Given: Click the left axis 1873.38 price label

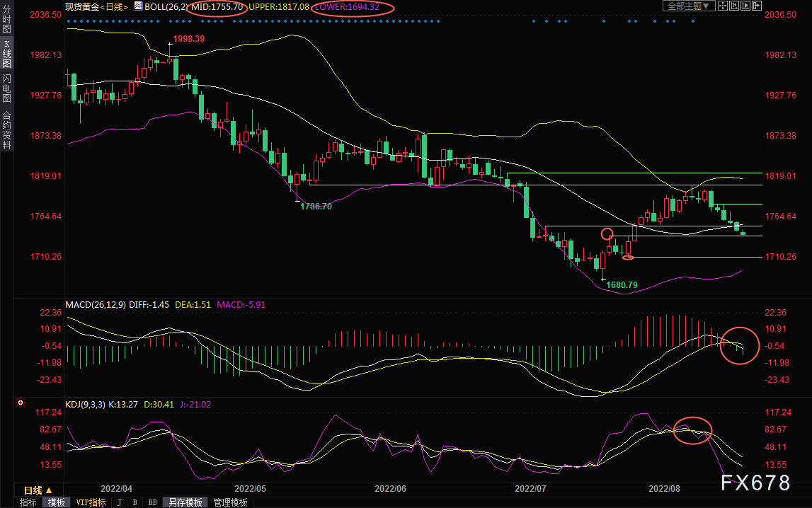Looking at the screenshot, I should click(45, 136).
